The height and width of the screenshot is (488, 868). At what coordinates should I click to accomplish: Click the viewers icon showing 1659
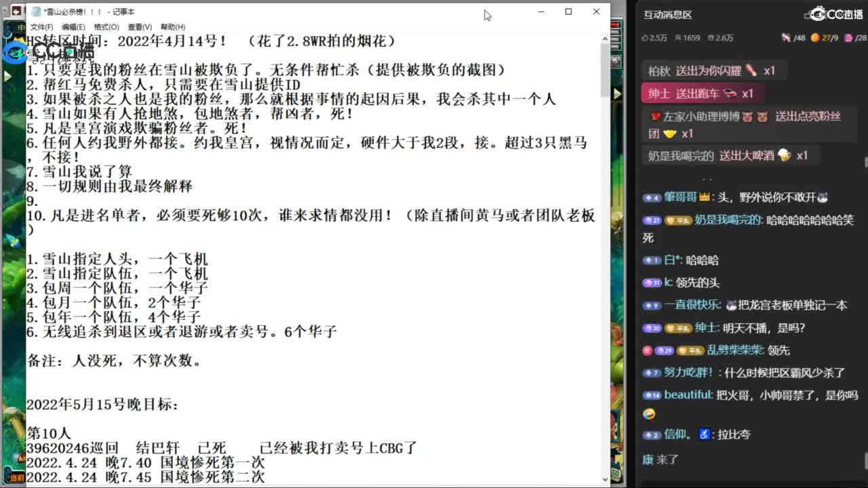[x=677, y=38]
